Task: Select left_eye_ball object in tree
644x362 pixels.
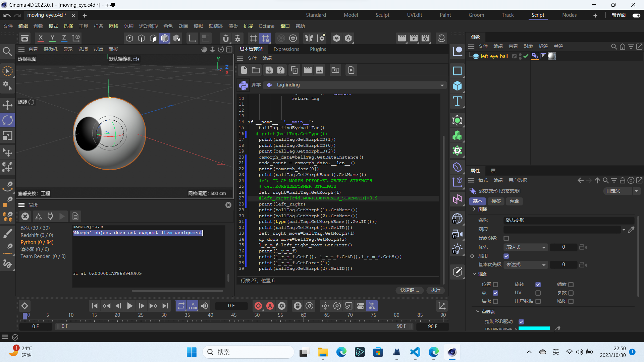Action: [494, 56]
